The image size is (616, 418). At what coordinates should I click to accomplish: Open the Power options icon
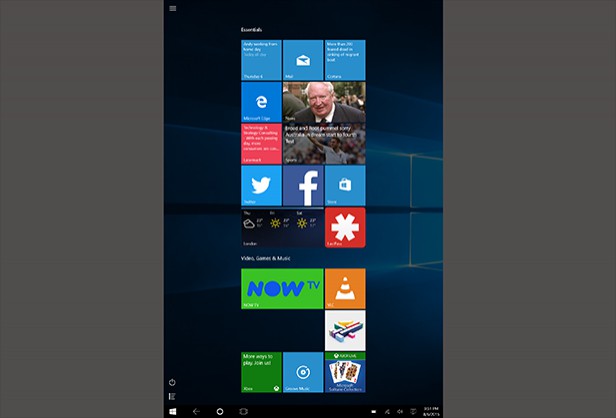(x=172, y=382)
